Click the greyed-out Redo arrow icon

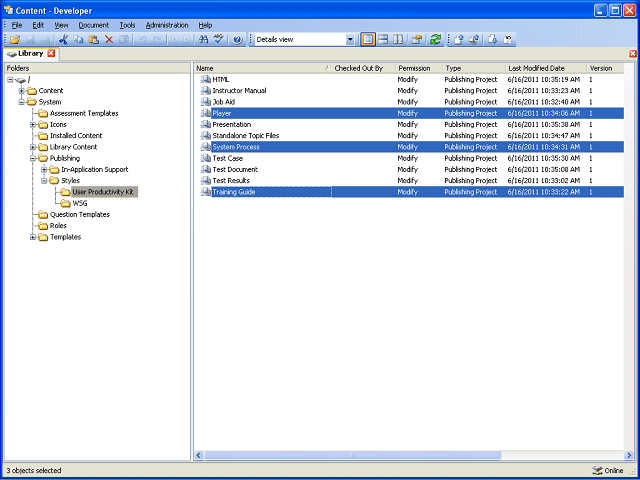click(158, 40)
